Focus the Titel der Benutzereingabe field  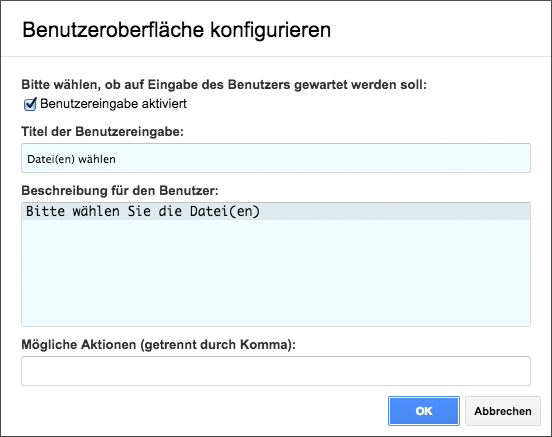[276, 158]
